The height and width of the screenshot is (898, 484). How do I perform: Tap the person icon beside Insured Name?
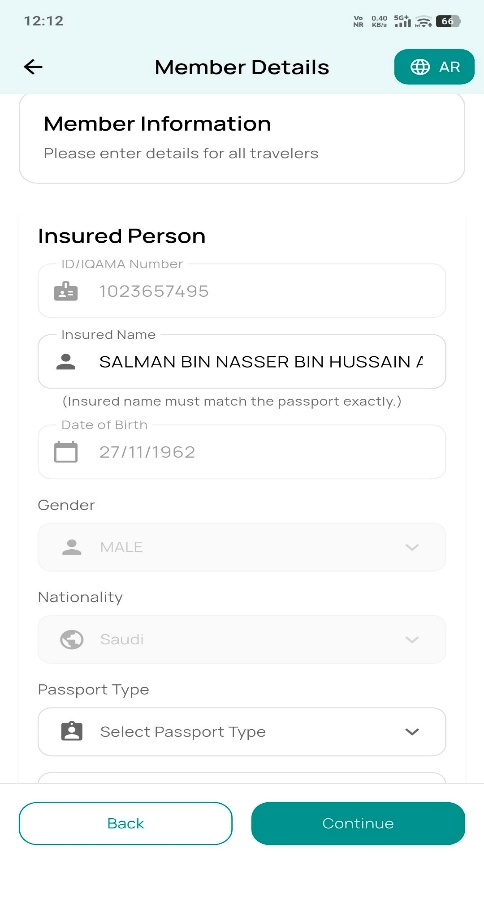[x=66, y=362]
